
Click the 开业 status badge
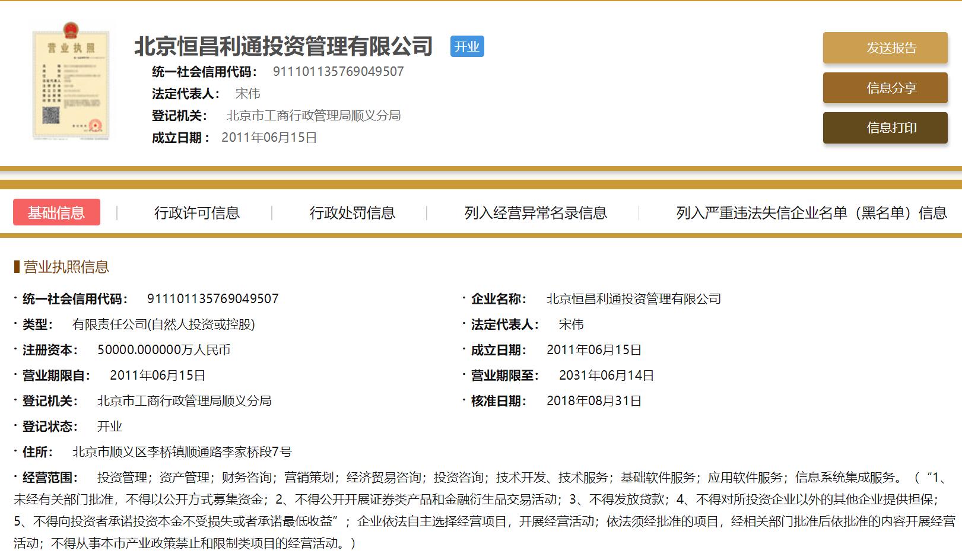pyautogui.click(x=468, y=47)
